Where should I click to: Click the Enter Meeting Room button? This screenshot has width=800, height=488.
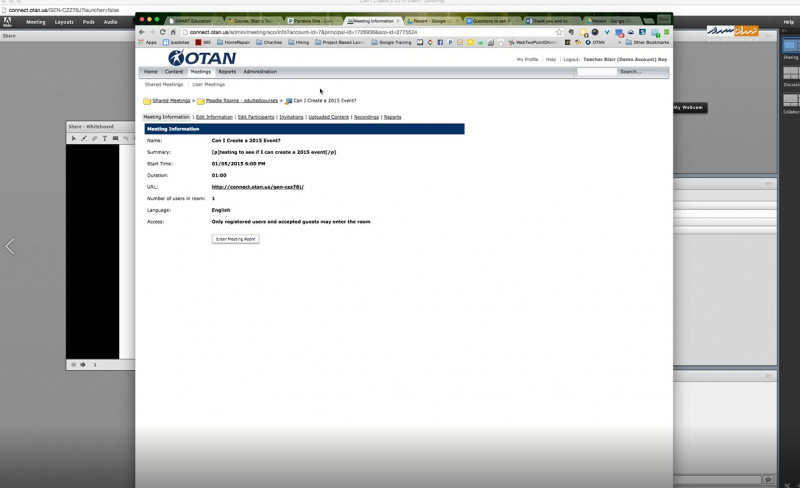tap(235, 239)
